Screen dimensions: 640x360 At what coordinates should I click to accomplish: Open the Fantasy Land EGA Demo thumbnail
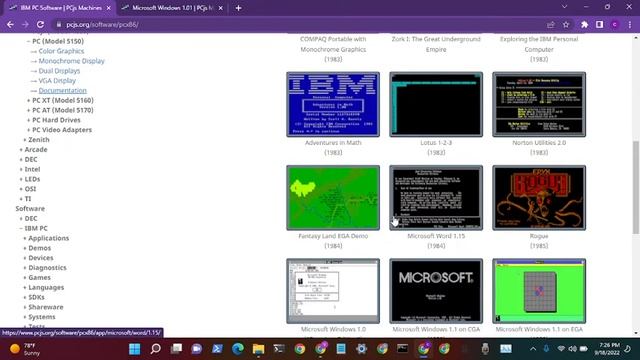point(333,198)
